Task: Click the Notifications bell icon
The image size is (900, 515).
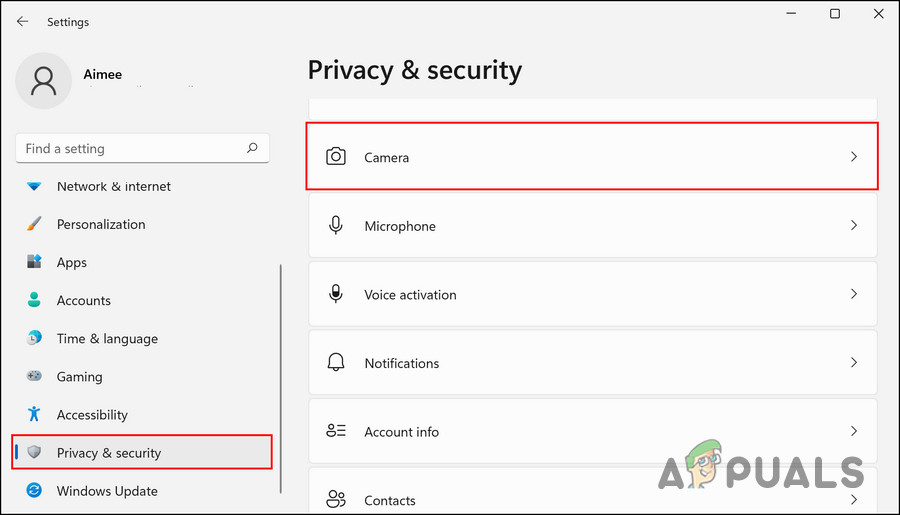Action: point(336,363)
